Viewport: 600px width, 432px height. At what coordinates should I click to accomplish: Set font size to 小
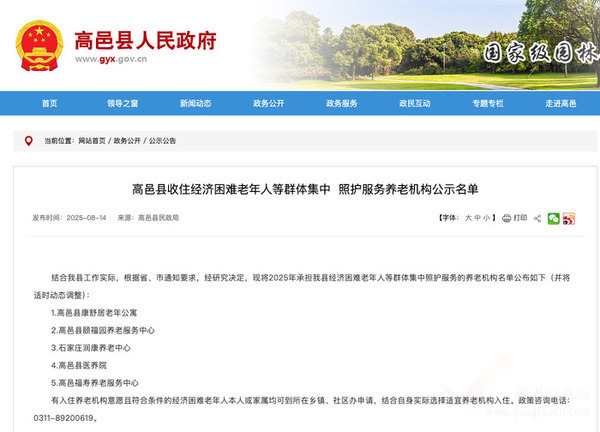pos(486,218)
